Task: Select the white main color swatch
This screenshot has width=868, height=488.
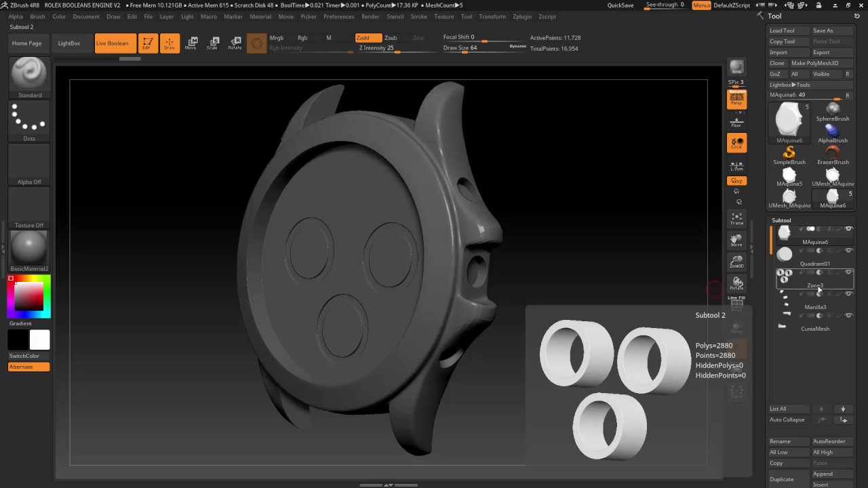Action: coord(39,340)
